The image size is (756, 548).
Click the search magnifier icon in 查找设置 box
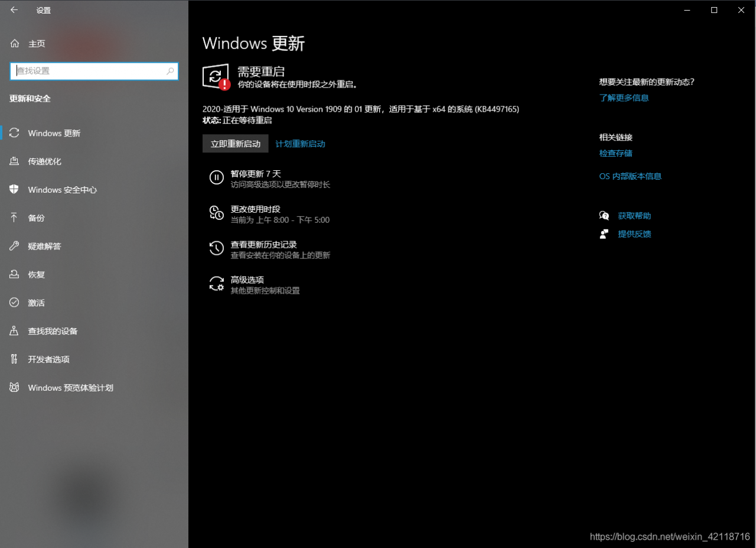[x=170, y=71]
